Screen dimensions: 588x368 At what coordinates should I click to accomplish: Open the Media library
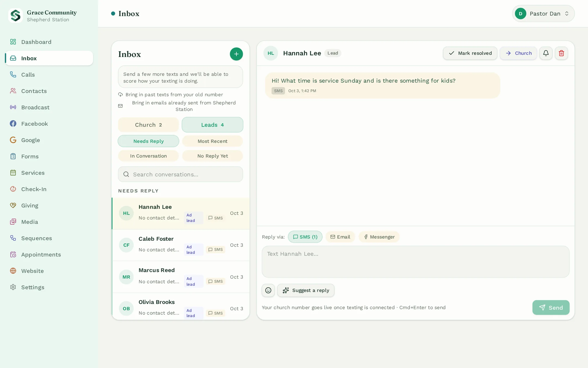pyautogui.click(x=49, y=222)
